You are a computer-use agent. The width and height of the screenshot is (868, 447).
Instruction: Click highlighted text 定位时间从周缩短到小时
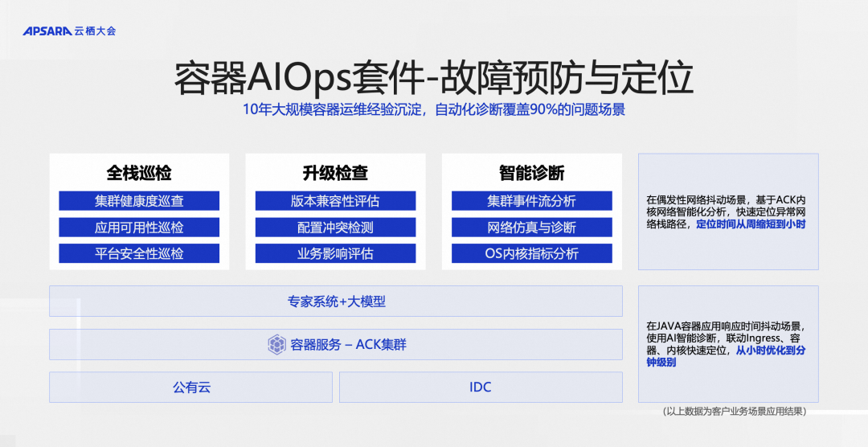[x=751, y=224]
